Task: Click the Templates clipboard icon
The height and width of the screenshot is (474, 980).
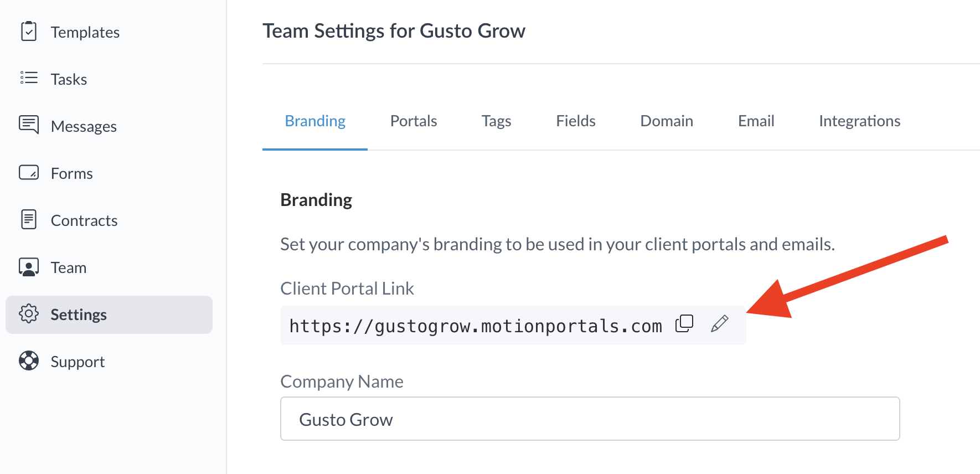Action: (29, 32)
